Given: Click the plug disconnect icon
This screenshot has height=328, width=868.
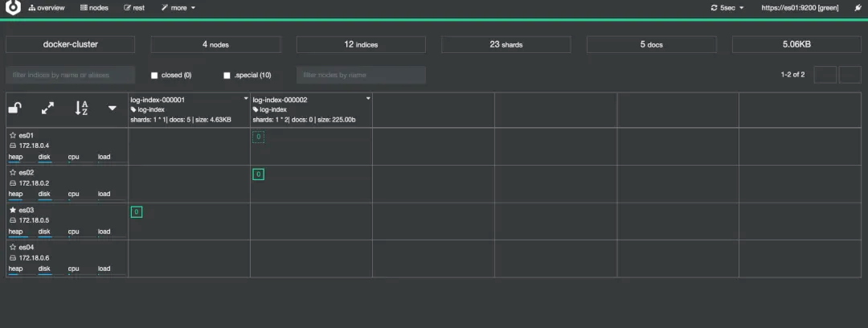Looking at the screenshot, I should tap(858, 8).
